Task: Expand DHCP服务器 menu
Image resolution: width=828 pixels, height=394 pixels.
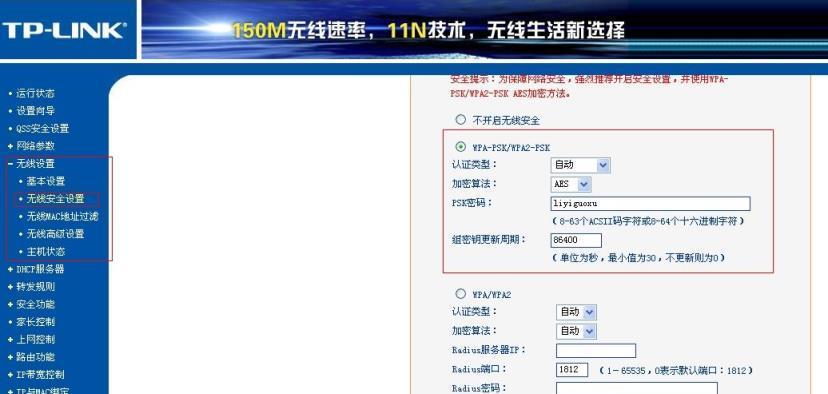Action: [40, 269]
